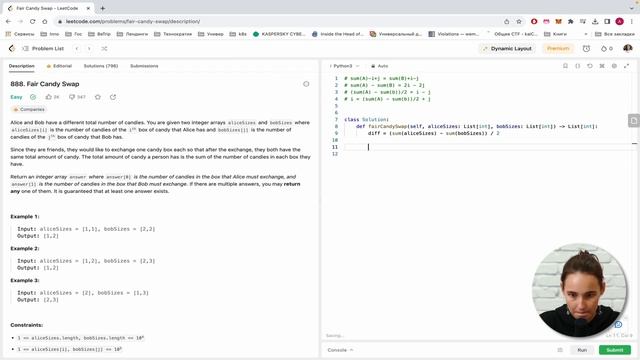This screenshot has width=640, height=360.
Task: Switch to the Description tab
Action: [x=22, y=66]
